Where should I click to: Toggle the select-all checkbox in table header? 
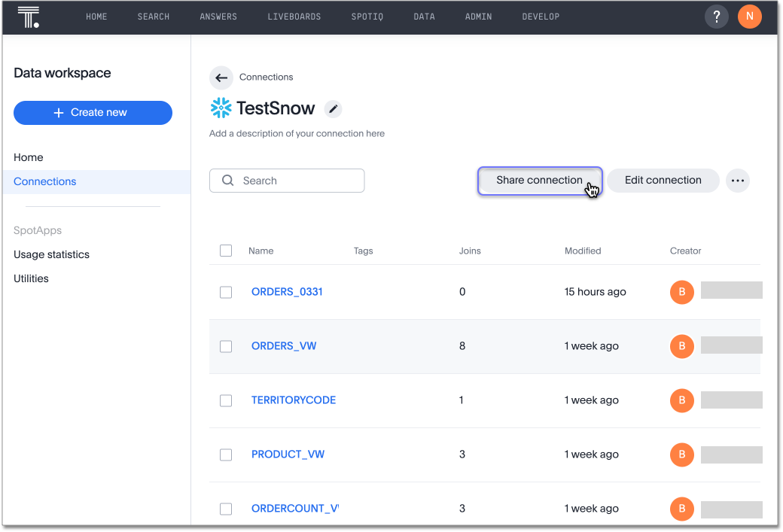[x=226, y=251]
